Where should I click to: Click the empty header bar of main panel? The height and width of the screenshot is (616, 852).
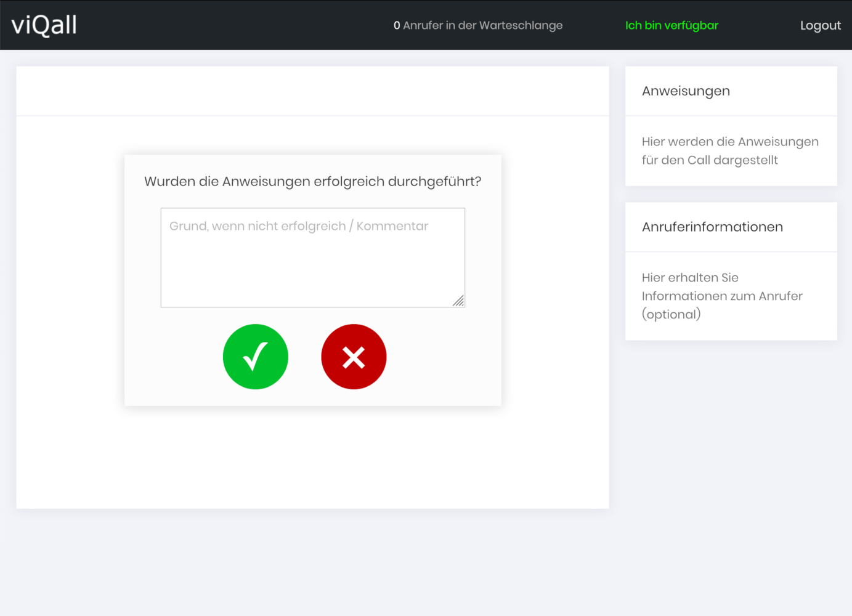(312, 91)
